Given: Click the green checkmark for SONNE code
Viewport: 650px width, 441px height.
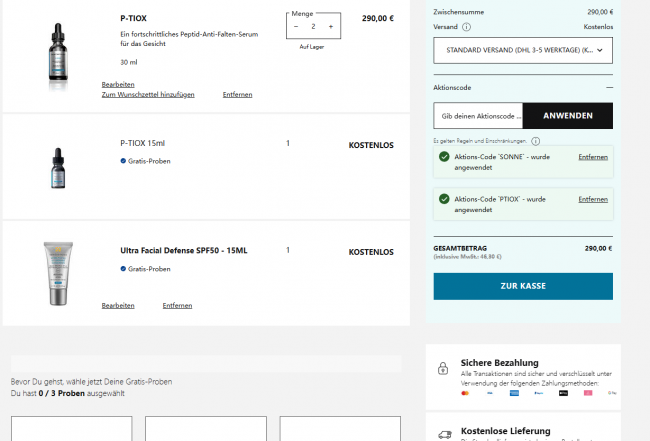Looking at the screenshot, I should point(444,157).
